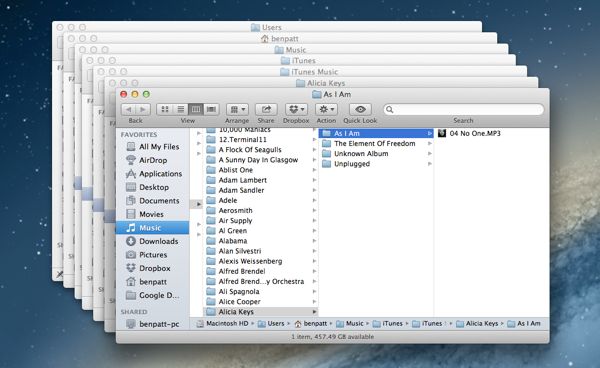This screenshot has height=368, width=600.
Task: Open Documents from the sidebar
Action: point(152,201)
